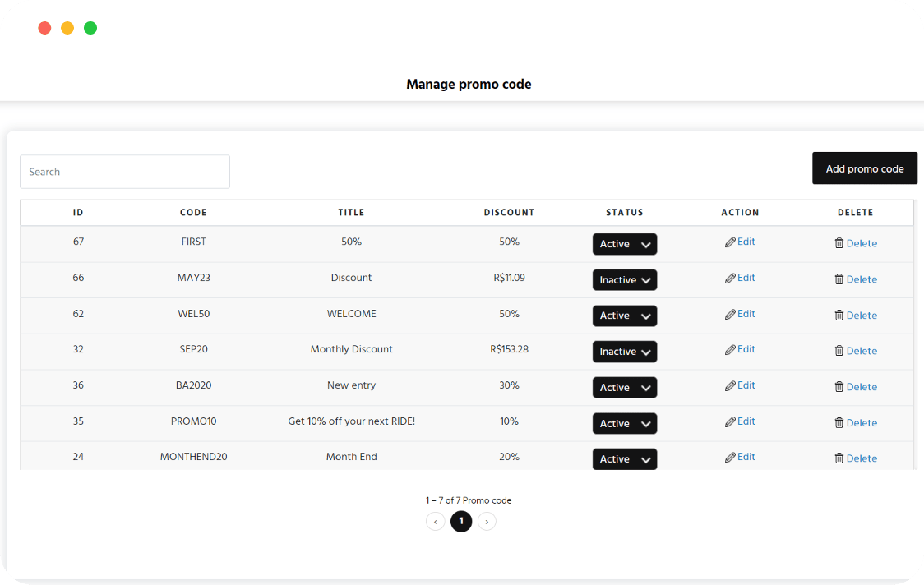
Task: Toggle WEL50 Active status selector
Action: (x=625, y=316)
